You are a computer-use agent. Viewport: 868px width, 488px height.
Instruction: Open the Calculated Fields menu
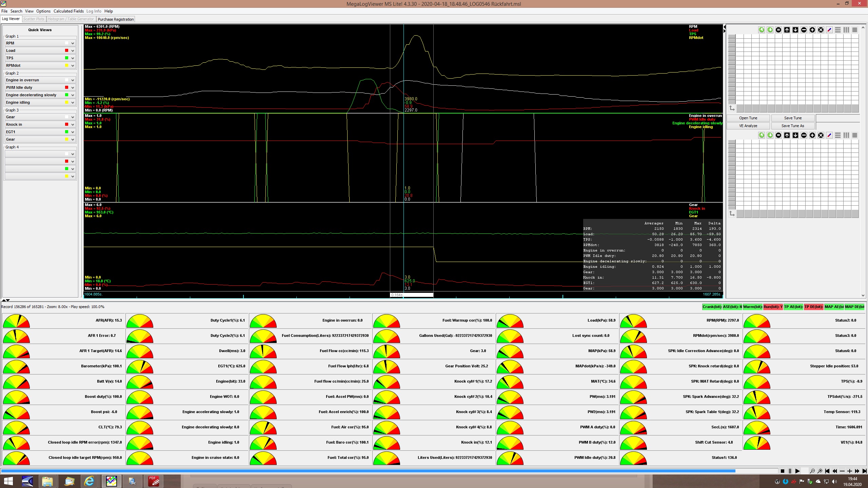coord(68,11)
